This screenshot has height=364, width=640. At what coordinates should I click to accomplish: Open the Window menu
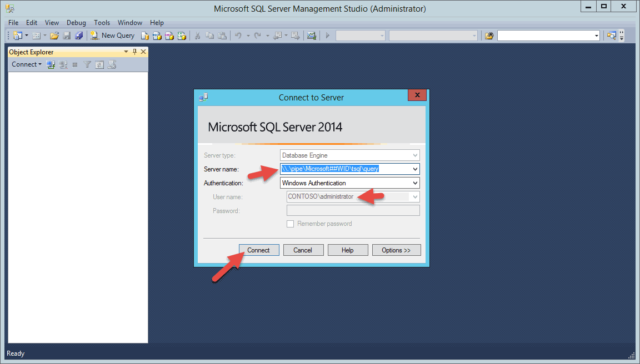130,22
